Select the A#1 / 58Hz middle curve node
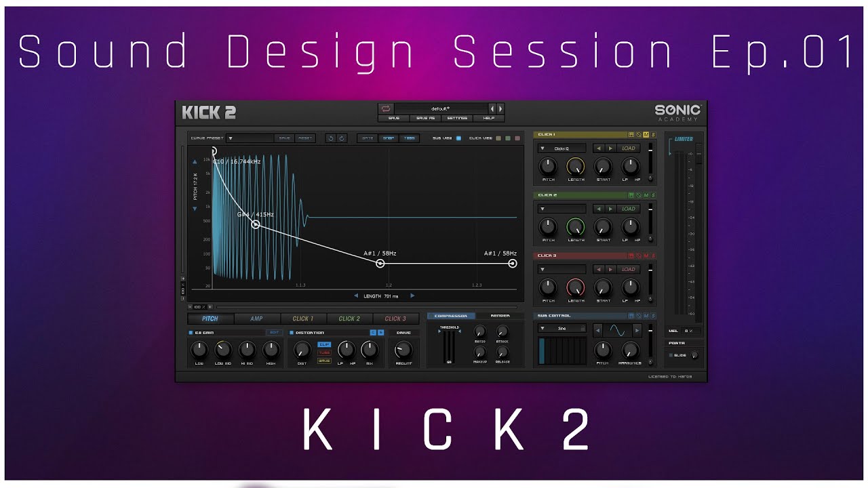Image resolution: width=868 pixels, height=488 pixels. tap(380, 263)
